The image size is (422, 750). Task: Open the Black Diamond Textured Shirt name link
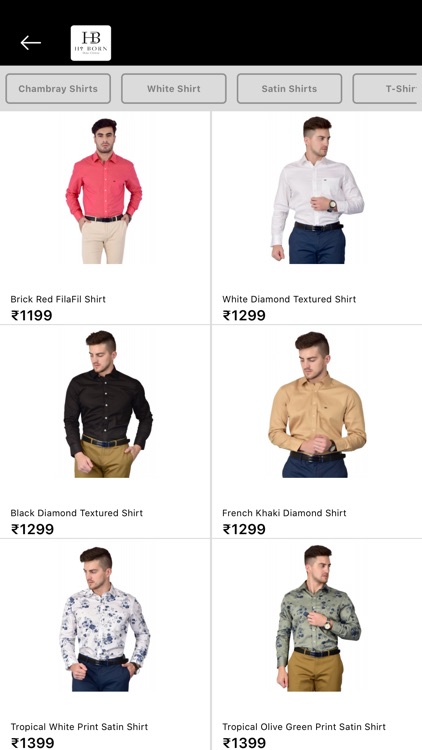pyautogui.click(x=77, y=513)
